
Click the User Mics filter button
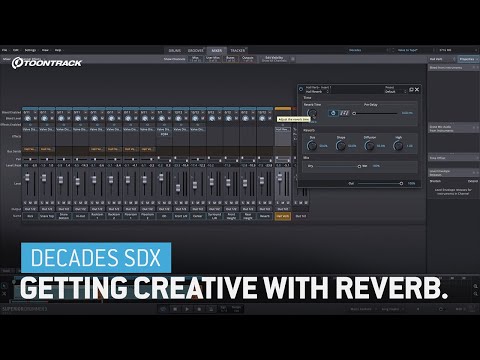(213, 59)
